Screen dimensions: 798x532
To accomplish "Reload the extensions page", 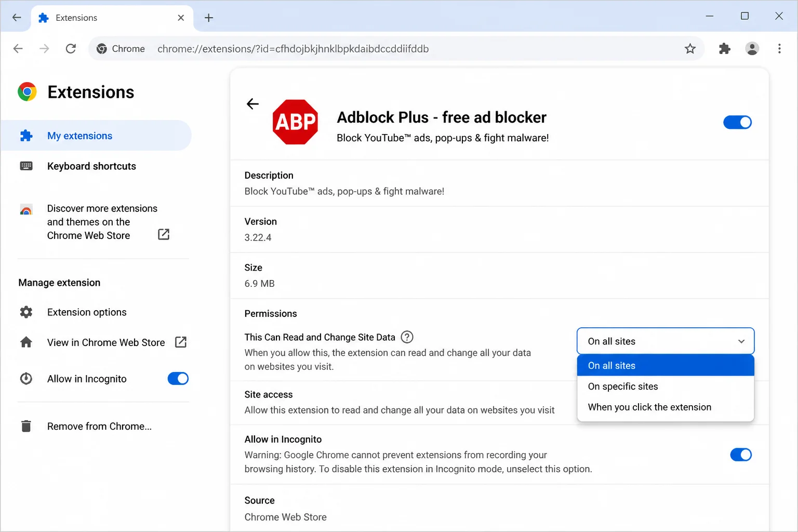I will pos(71,48).
